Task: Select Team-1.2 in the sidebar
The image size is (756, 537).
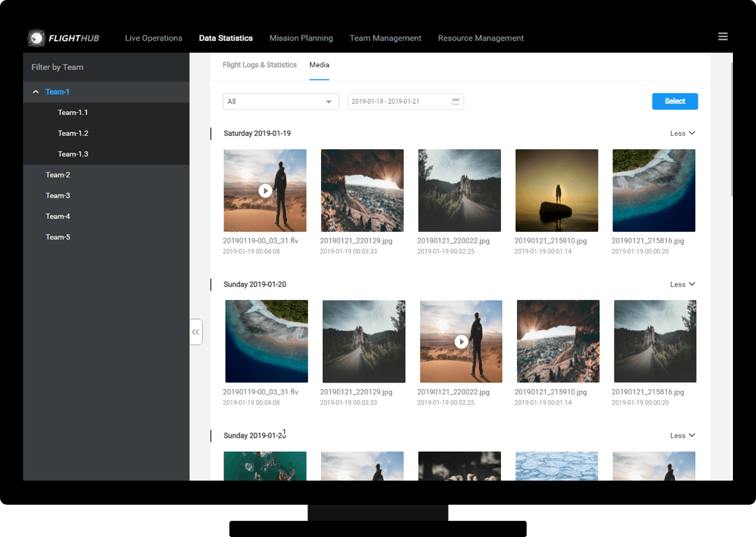Action: tap(73, 133)
